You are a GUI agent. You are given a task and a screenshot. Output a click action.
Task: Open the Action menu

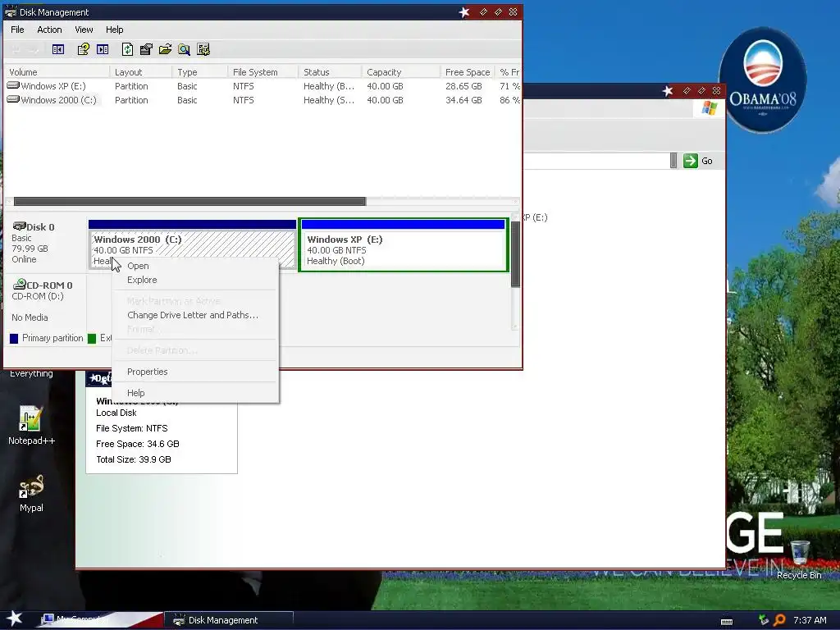click(x=49, y=30)
